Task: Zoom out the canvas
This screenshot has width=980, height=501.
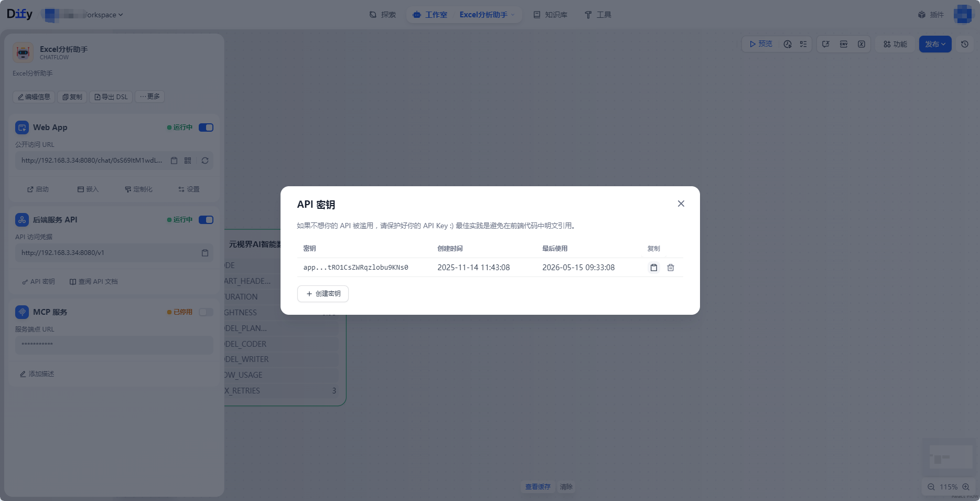Action: (931, 487)
